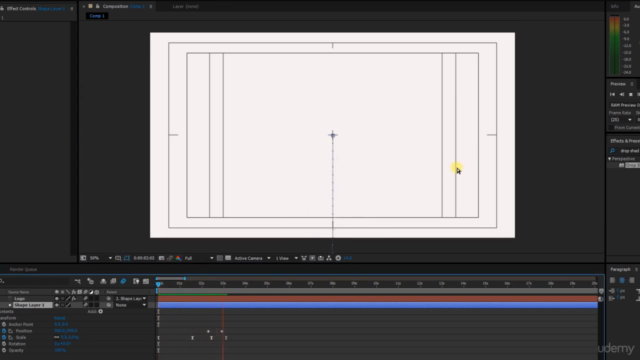Collapse the Perspective effects category

click(610, 159)
